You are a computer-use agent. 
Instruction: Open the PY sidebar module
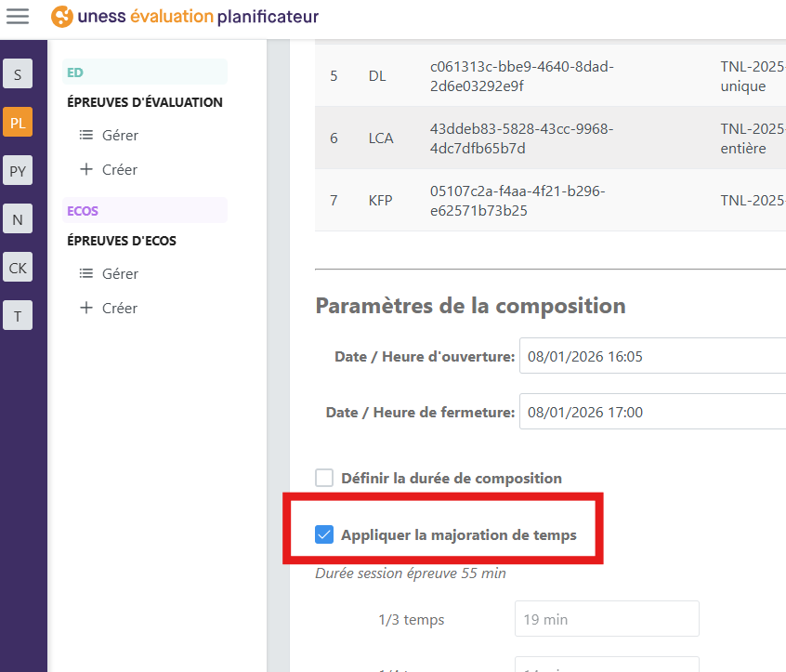[18, 170]
